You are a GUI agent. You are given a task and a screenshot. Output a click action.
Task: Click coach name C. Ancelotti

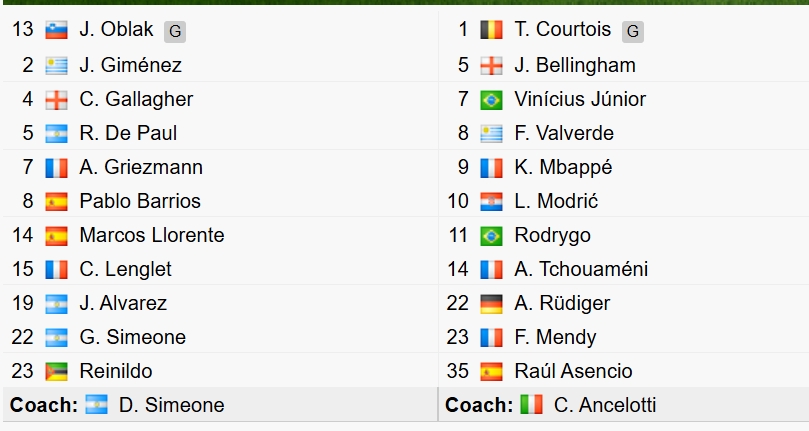[x=605, y=405]
